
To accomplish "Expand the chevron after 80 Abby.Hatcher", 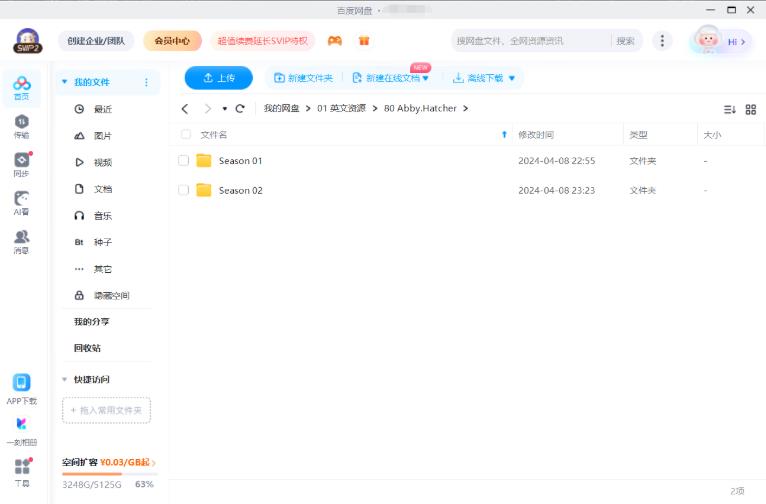I will click(x=466, y=108).
